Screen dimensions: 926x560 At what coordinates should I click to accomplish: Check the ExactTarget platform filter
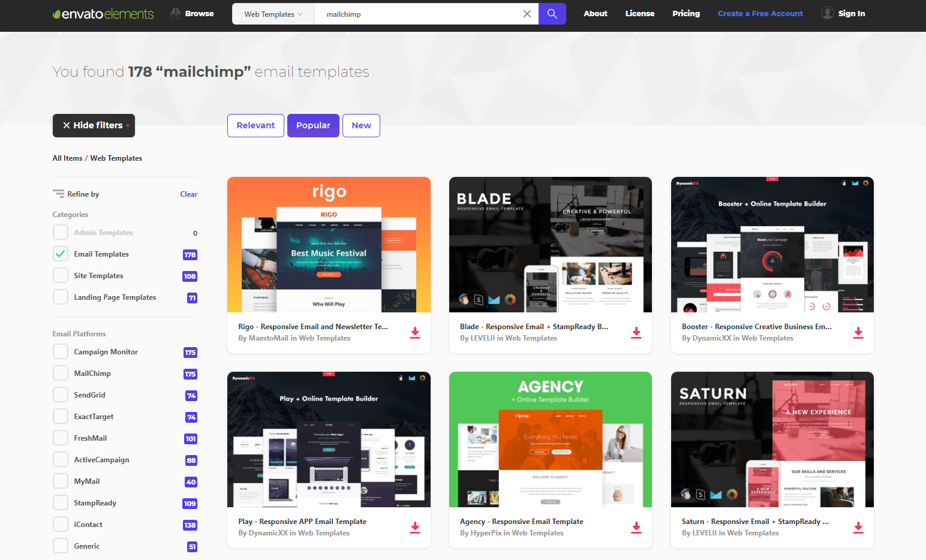61,417
